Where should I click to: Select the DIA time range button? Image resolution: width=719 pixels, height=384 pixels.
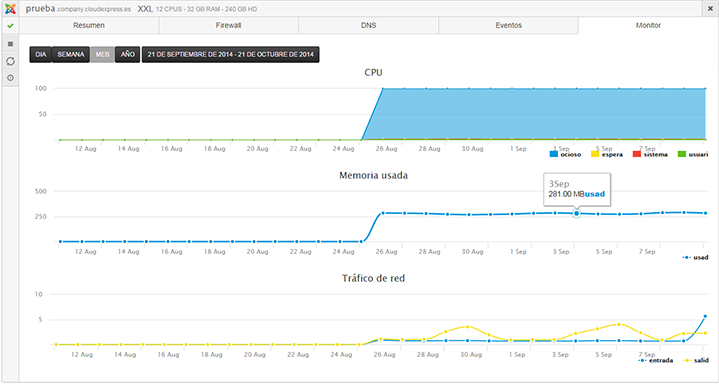coord(41,55)
